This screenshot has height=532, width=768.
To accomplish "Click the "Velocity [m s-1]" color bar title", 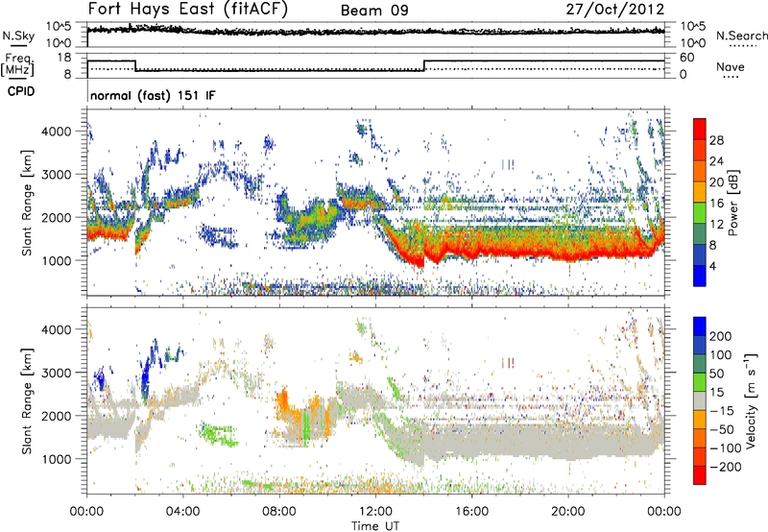I will point(751,400).
